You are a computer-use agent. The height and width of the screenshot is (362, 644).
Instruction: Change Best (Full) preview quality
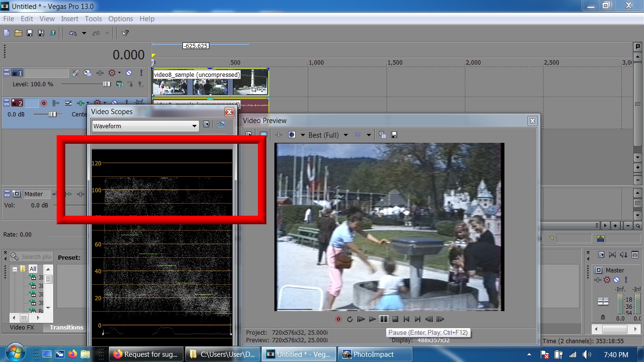(328, 135)
